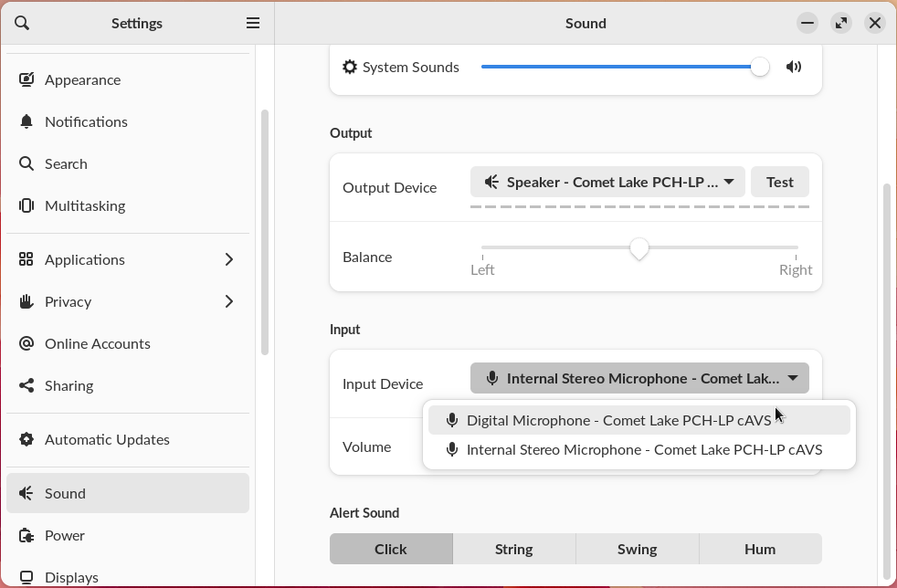Click the Appearance icon in sidebar
897x588 pixels.
pyautogui.click(x=26, y=79)
